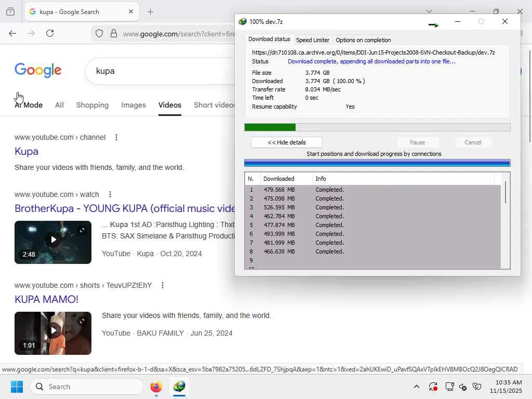The width and height of the screenshot is (532, 399).
Task: Open the Firefox view recent browsing icon
Action: [x=10, y=12]
